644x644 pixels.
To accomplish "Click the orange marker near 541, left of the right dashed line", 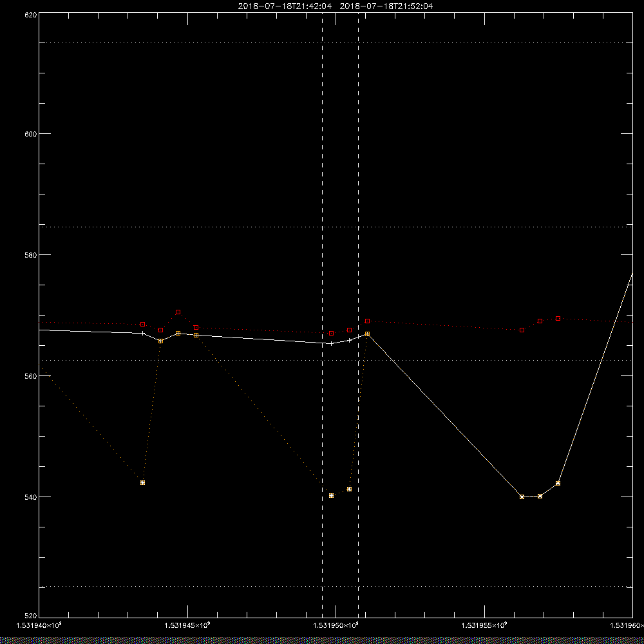I will tap(349, 489).
